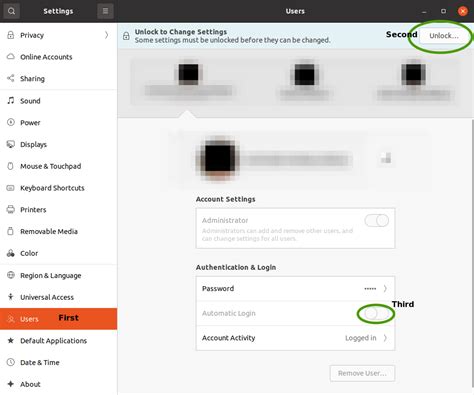Open Account Activity details chevron
The height and width of the screenshot is (395, 474).
click(385, 338)
